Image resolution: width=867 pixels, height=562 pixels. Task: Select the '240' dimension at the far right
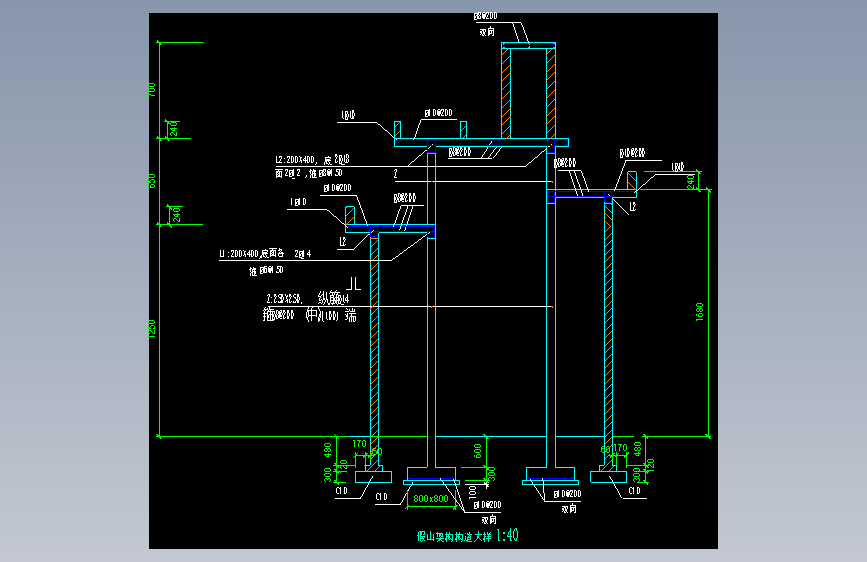pyautogui.click(x=691, y=182)
